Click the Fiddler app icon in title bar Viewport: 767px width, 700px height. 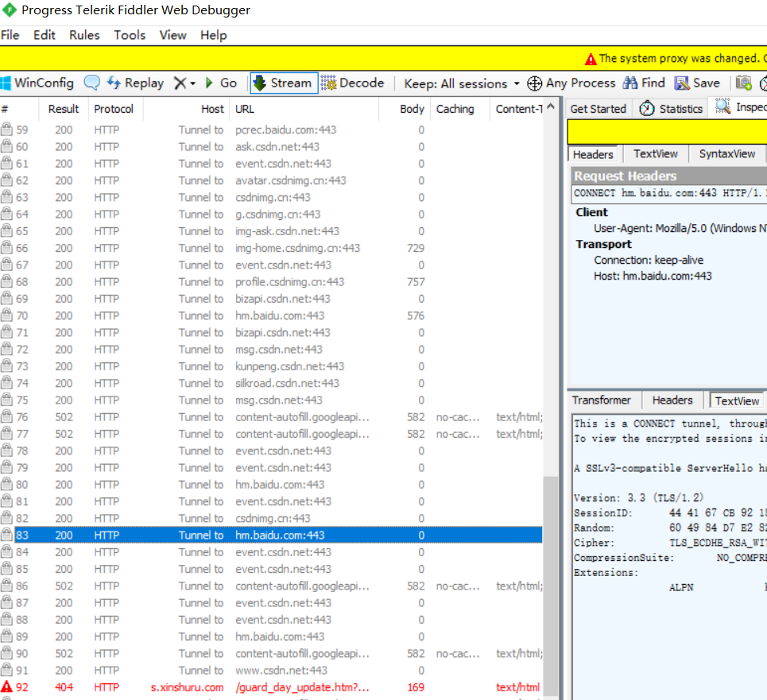[x=9, y=10]
